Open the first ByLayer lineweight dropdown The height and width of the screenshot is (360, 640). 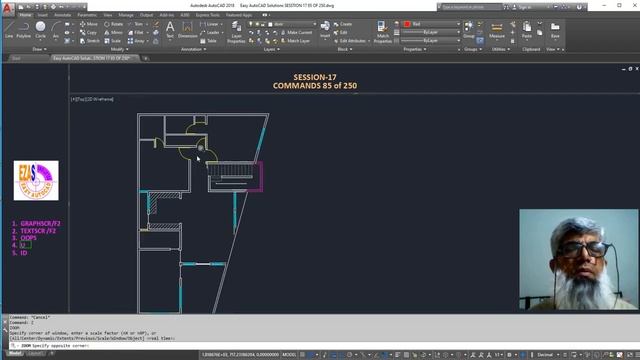tap(431, 32)
